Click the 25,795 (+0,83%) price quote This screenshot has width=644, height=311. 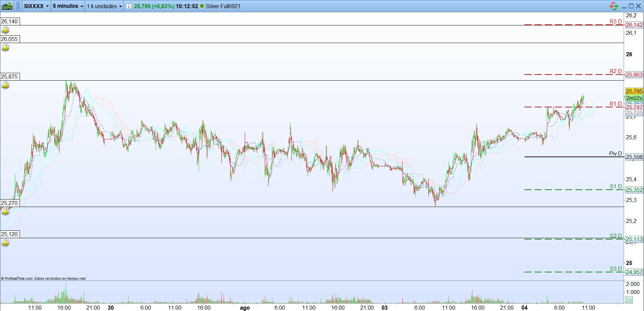(x=154, y=6)
